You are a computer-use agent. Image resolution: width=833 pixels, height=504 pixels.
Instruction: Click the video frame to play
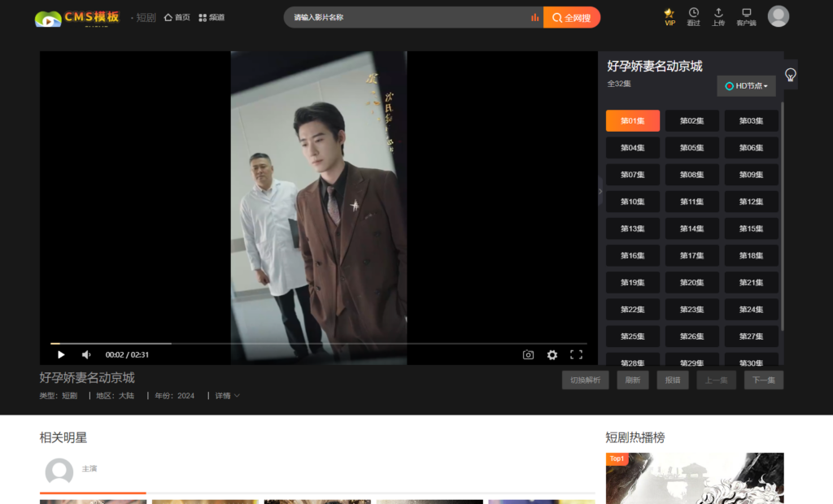click(x=319, y=207)
